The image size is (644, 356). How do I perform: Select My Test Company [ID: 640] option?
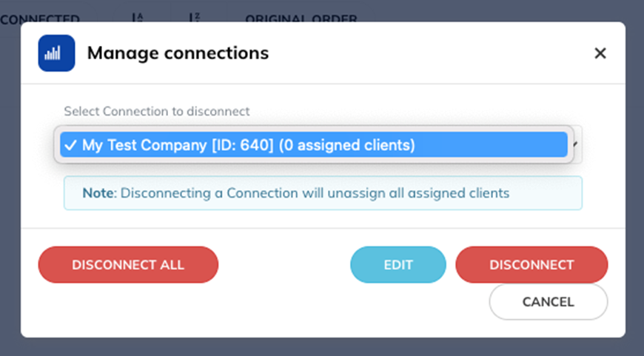pyautogui.click(x=314, y=144)
